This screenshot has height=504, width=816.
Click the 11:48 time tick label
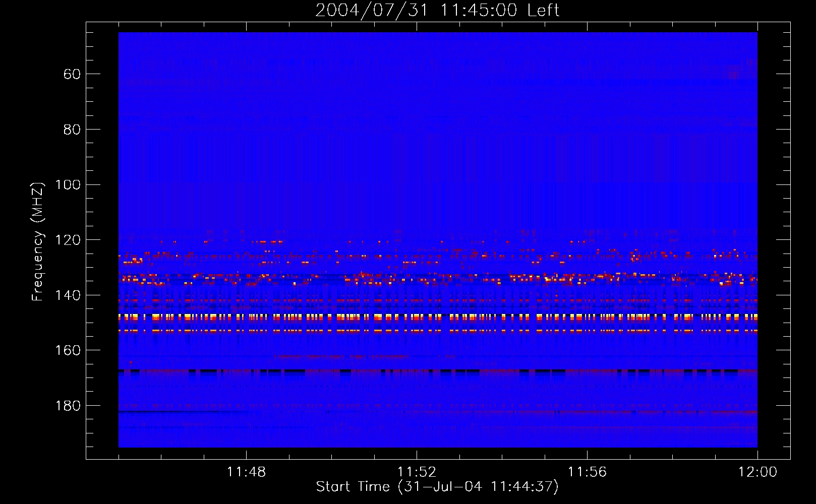click(x=246, y=472)
